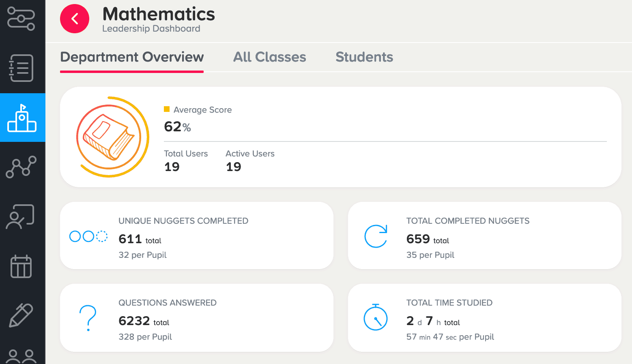Image resolution: width=632 pixels, height=364 pixels.
Task: Switch to the Students tab
Action: click(364, 57)
